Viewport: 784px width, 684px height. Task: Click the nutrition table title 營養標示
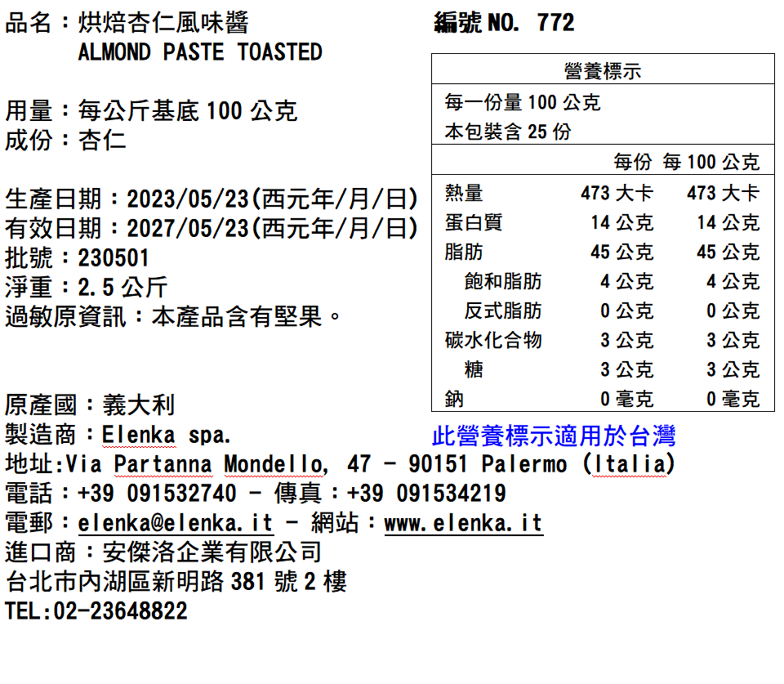[603, 70]
